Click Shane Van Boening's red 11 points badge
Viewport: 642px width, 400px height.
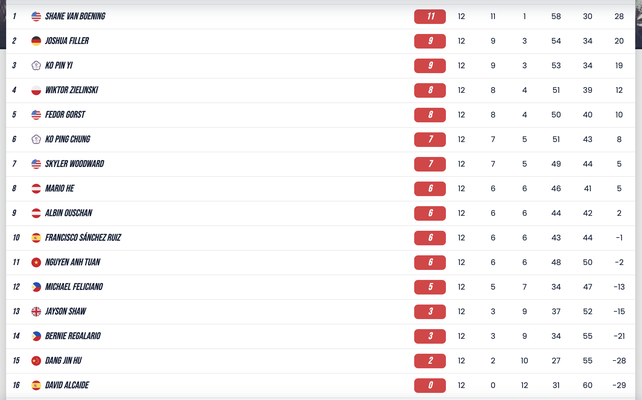tap(429, 17)
